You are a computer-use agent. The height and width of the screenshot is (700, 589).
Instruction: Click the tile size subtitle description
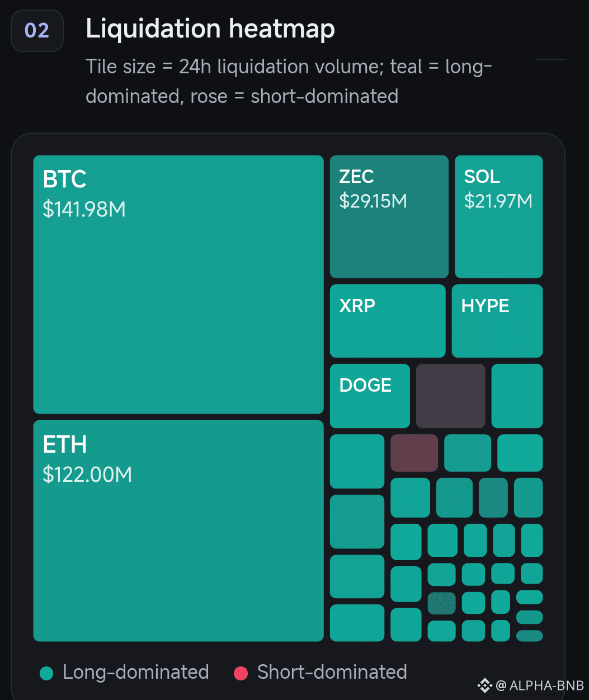pyautogui.click(x=289, y=82)
